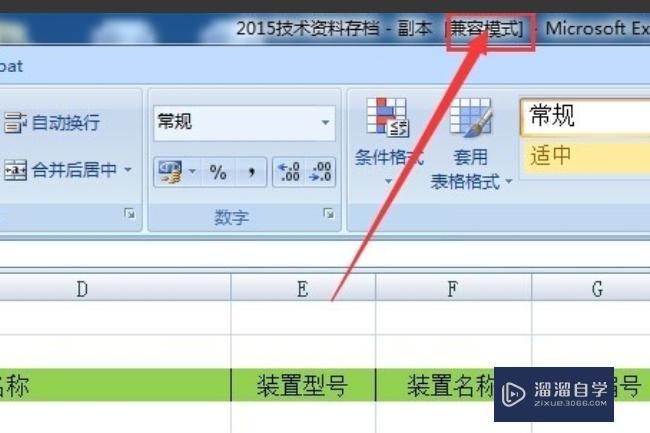Viewport: 650px width, 433px height.
Task: Open the number format 常规 combo box
Action: point(244,123)
